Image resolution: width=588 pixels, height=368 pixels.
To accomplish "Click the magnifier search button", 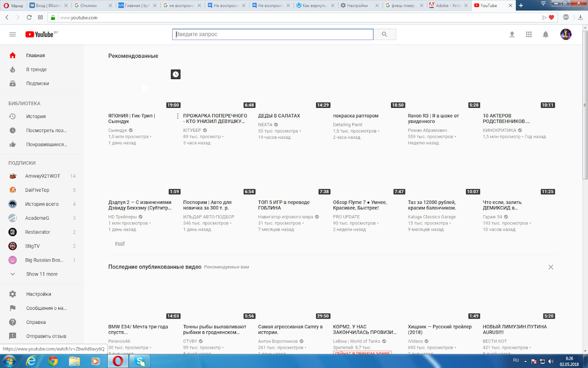I will pos(384,34).
